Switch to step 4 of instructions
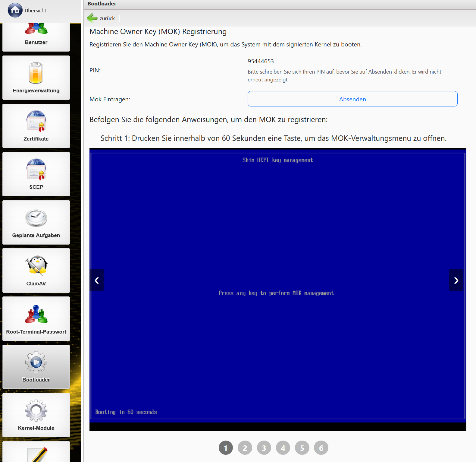 click(x=283, y=448)
